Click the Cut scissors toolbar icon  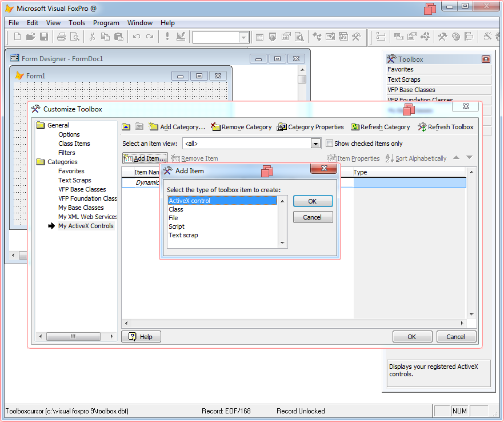pyautogui.click(x=92, y=37)
